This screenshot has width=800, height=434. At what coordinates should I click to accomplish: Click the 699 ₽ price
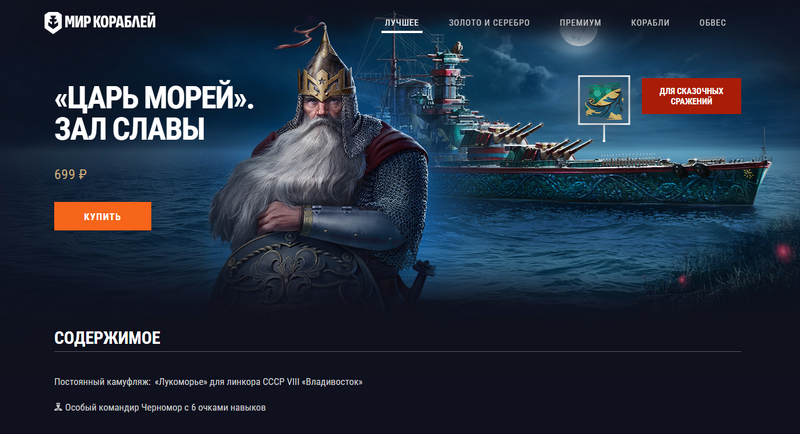point(70,174)
